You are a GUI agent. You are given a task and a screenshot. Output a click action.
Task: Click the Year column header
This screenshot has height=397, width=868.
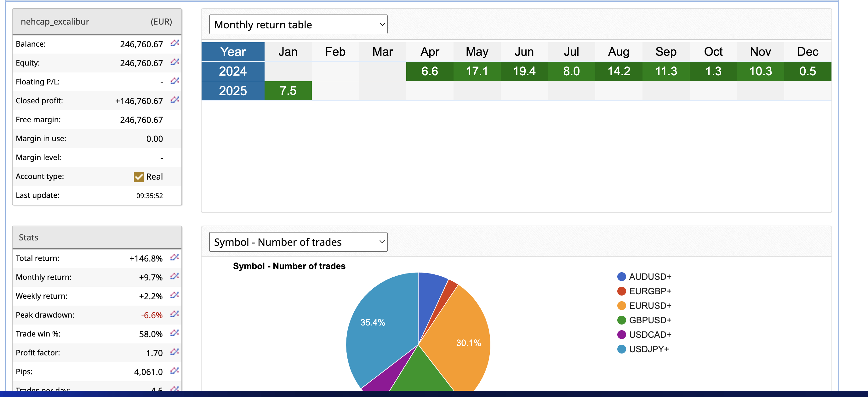pos(233,52)
